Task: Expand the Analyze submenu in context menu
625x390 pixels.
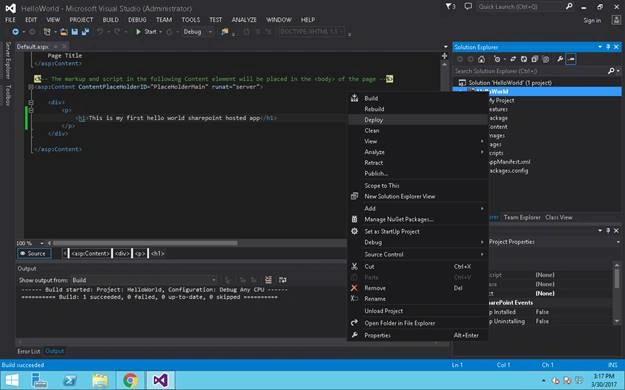Action: [x=418, y=152]
